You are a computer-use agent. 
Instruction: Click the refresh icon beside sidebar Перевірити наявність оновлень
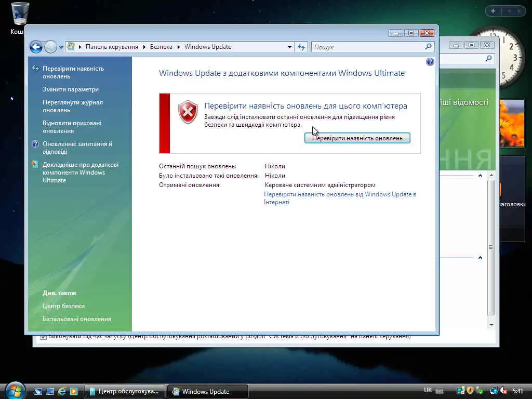tap(35, 68)
